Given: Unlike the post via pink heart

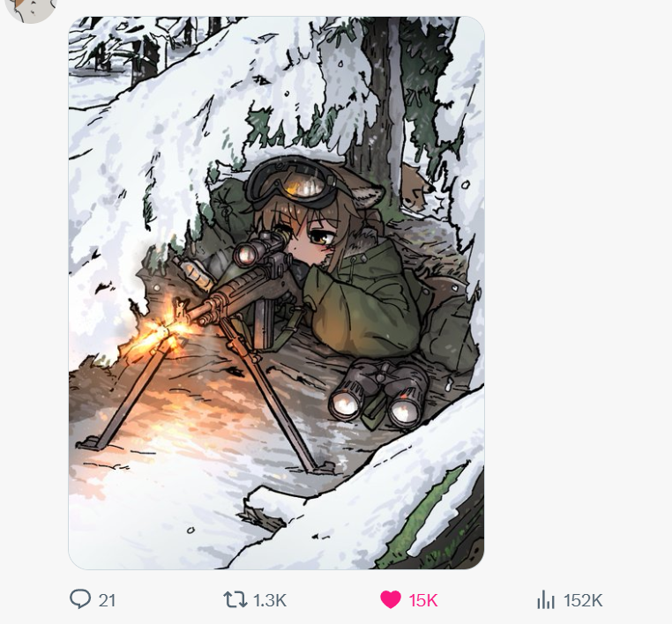Looking at the screenshot, I should 391,600.
